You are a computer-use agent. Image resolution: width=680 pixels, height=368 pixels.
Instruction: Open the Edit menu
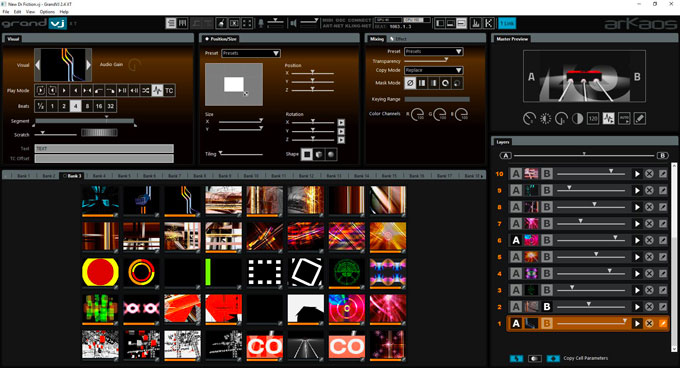coord(17,12)
